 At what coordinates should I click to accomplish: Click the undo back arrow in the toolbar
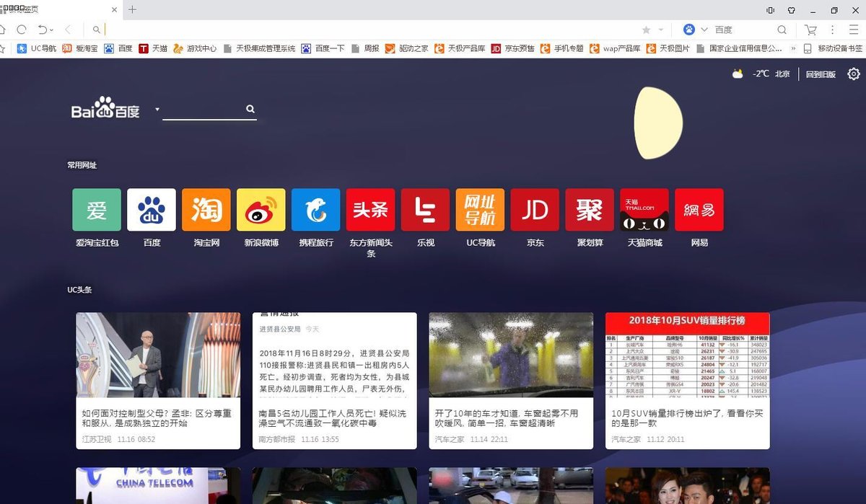coord(42,30)
